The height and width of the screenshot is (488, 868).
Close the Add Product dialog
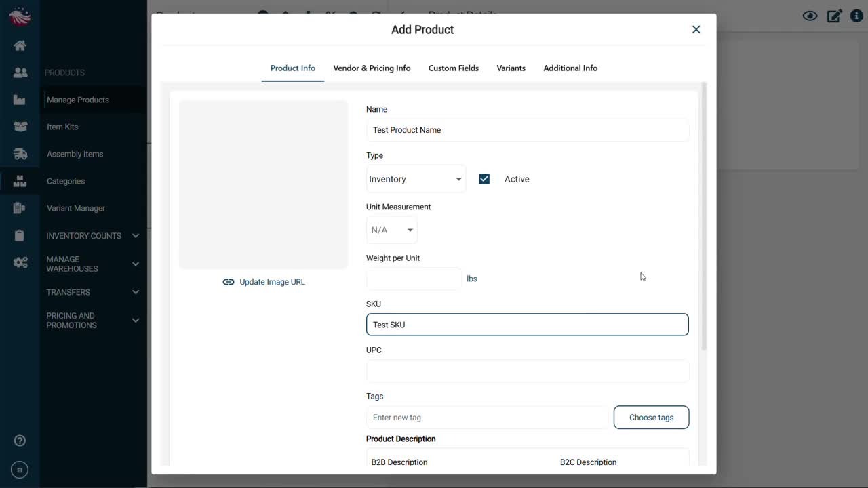click(x=696, y=29)
